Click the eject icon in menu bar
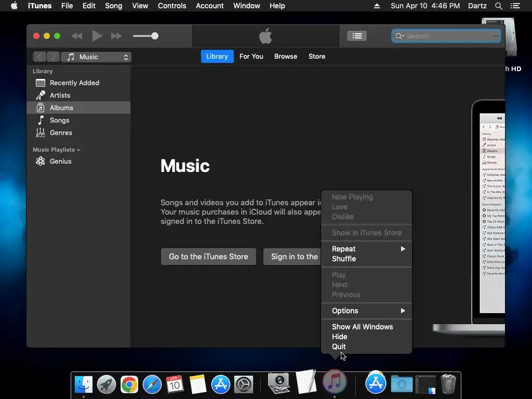Image resolution: width=532 pixels, height=399 pixels. (377, 6)
